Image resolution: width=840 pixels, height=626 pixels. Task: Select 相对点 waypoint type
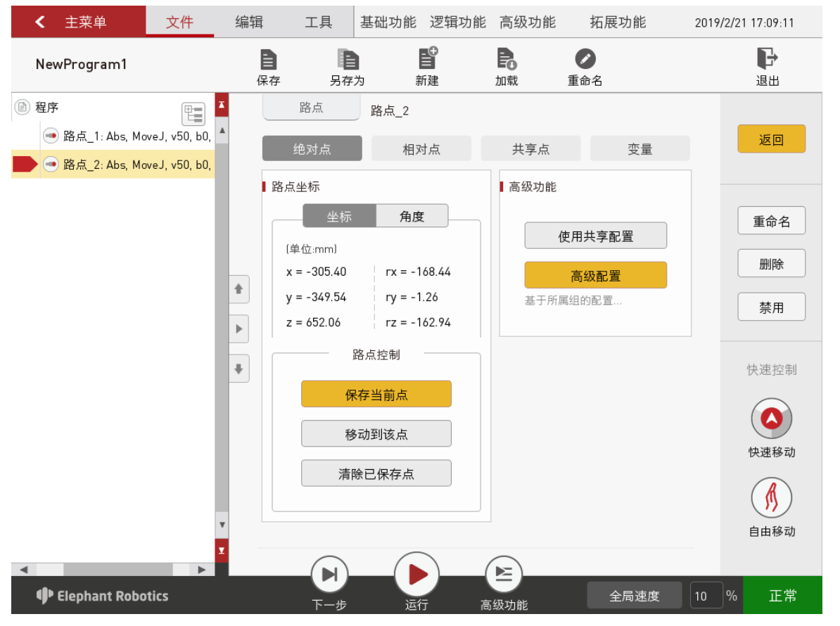pos(421,148)
